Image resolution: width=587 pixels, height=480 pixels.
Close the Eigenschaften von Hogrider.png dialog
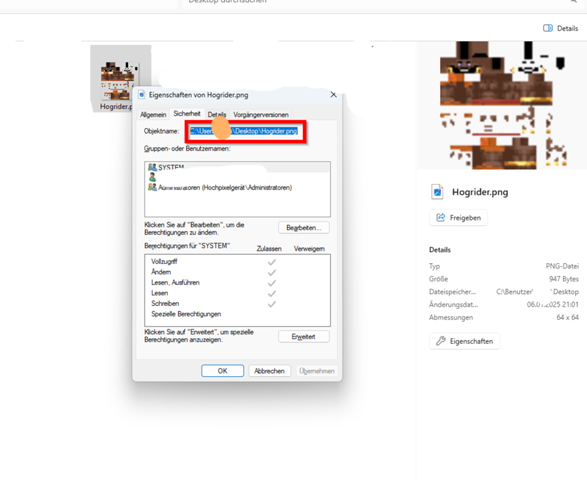(x=333, y=95)
